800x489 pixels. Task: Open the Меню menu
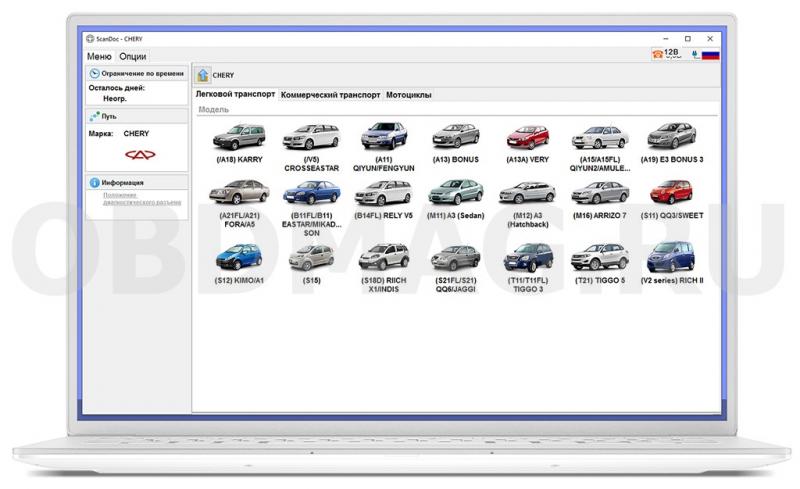pyautogui.click(x=99, y=56)
